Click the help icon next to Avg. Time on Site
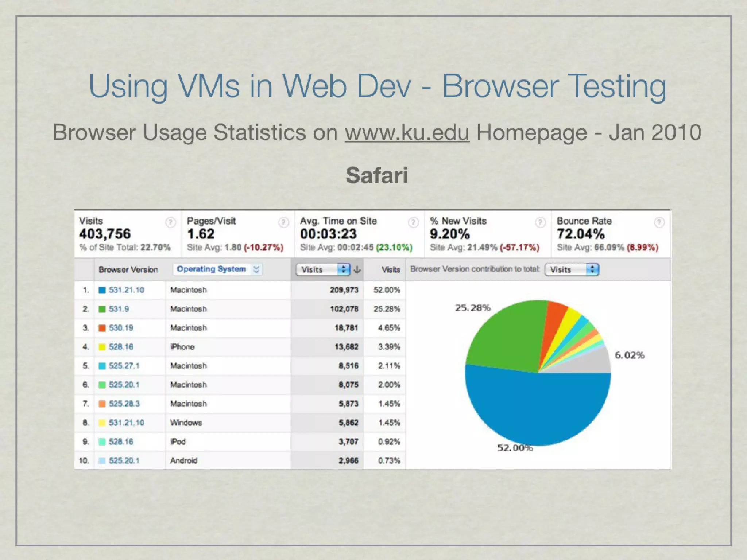The height and width of the screenshot is (560, 747). point(413,222)
